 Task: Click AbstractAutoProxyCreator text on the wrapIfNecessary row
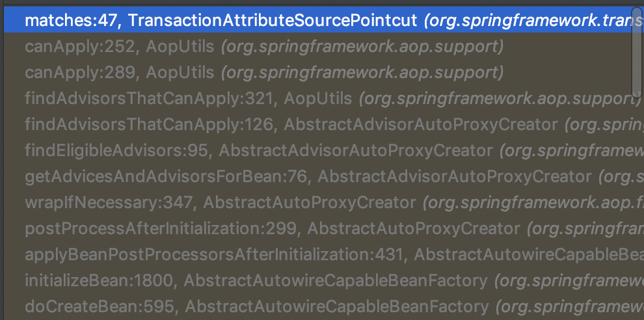(x=310, y=203)
